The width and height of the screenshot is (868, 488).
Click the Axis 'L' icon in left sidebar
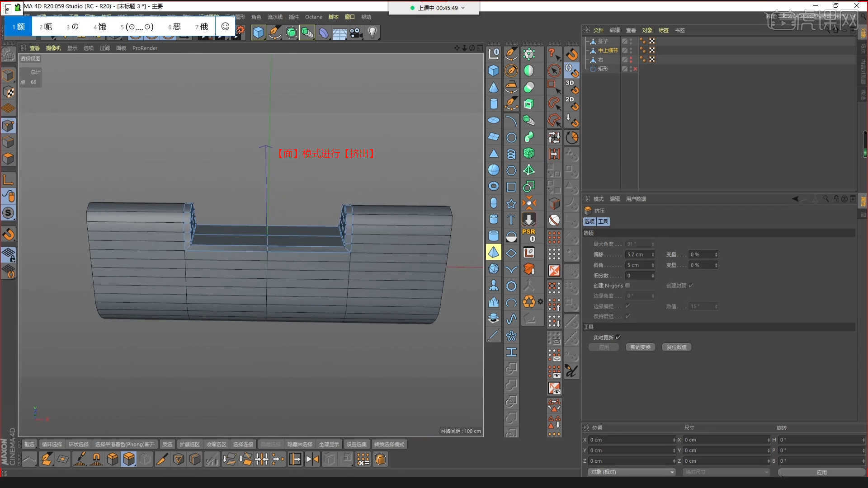point(8,179)
